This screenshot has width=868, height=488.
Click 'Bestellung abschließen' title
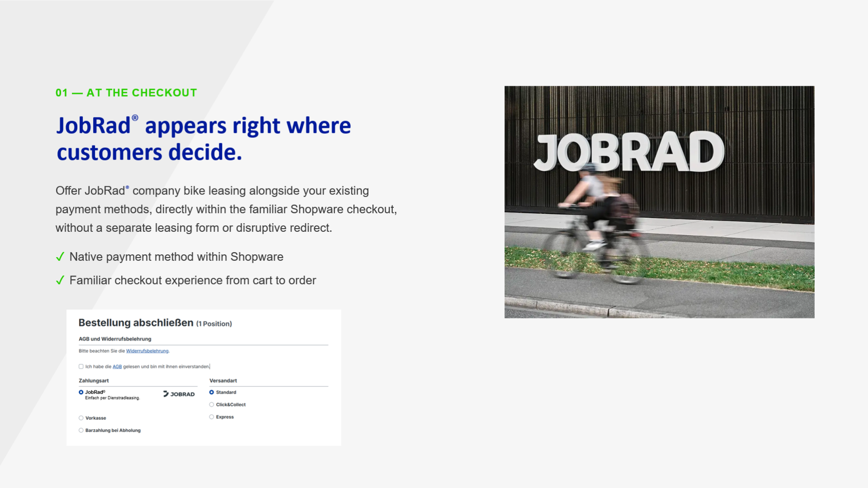tap(136, 323)
